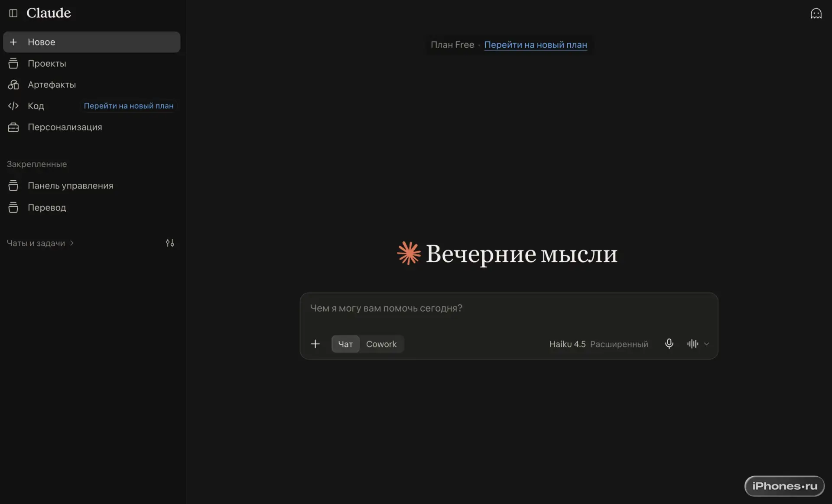Expand 'Чаты и задачи' list

click(40, 243)
